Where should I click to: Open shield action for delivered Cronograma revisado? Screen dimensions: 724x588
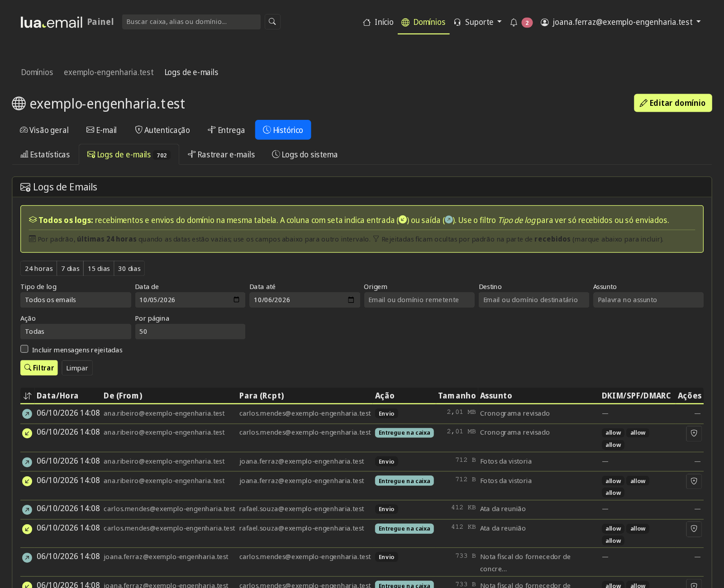[694, 433]
